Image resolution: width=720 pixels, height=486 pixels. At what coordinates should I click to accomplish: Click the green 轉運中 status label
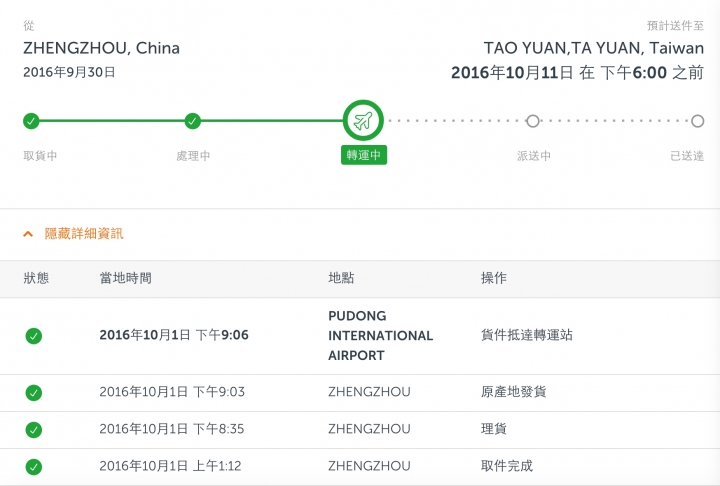point(364,155)
